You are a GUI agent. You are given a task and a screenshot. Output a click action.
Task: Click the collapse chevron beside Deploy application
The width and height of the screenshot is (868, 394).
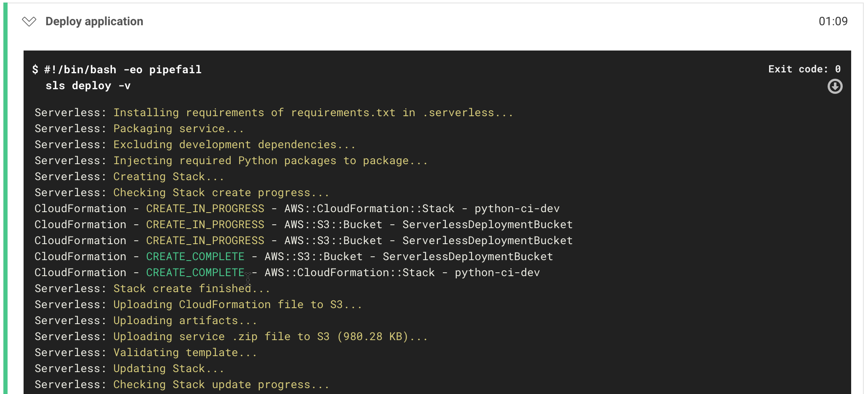tap(29, 21)
